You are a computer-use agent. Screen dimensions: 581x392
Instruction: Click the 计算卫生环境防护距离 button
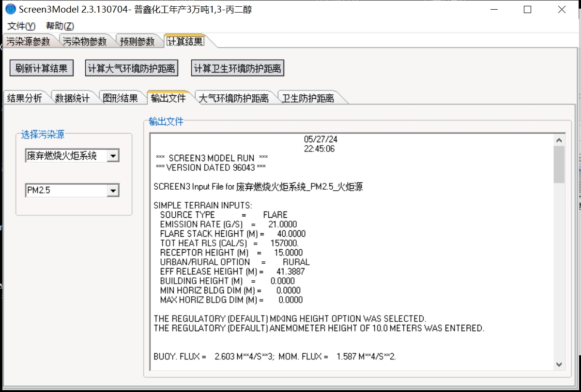[237, 68]
